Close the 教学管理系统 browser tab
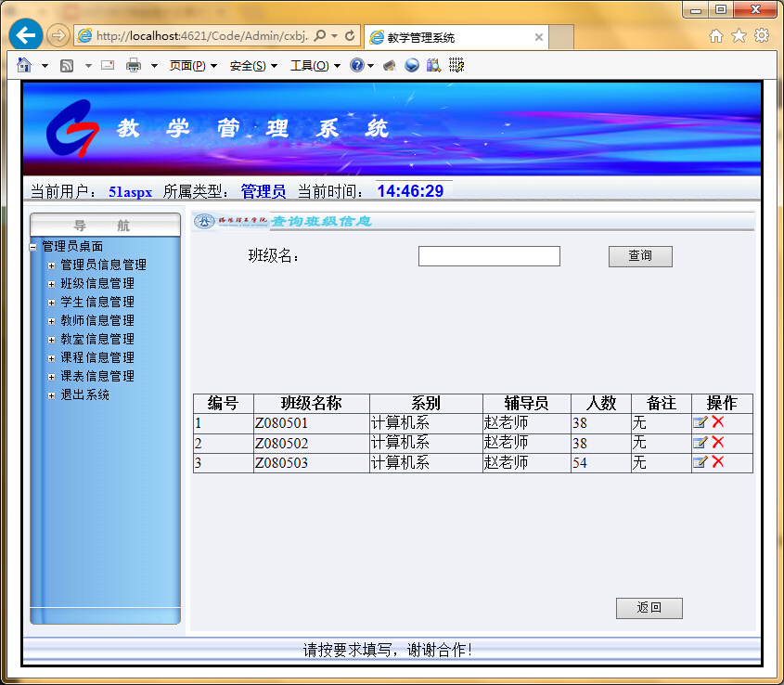 538,37
